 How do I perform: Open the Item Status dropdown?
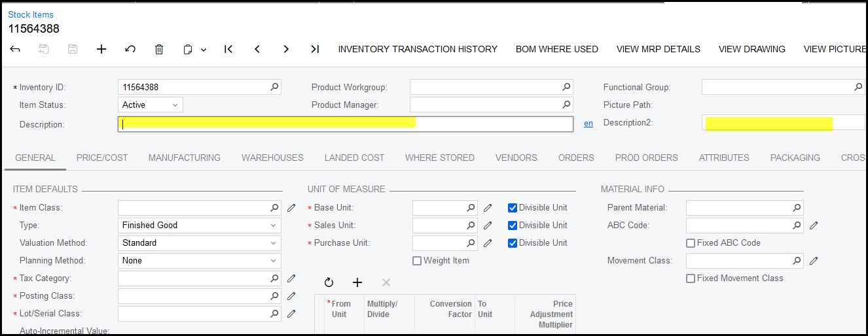150,105
